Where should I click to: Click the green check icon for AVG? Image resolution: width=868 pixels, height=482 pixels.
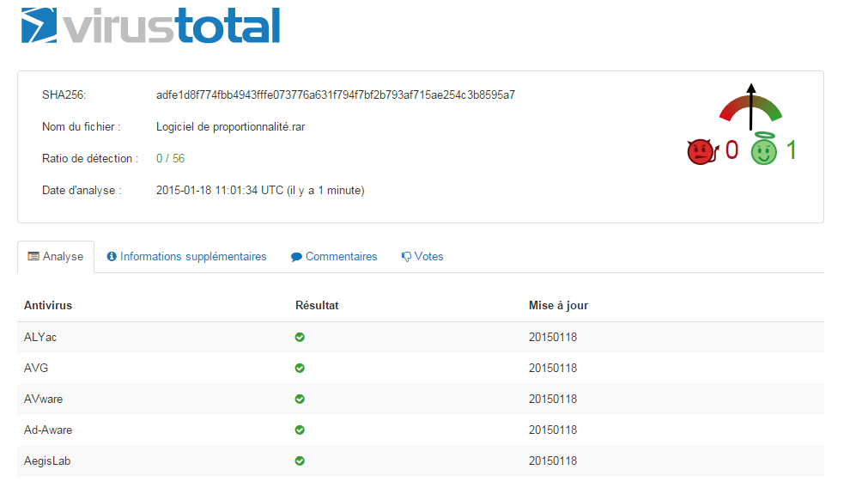pos(300,368)
